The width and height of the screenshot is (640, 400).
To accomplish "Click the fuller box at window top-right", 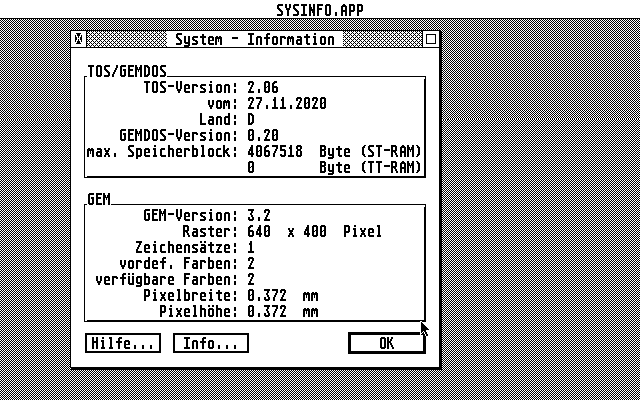I will pos(431,39).
